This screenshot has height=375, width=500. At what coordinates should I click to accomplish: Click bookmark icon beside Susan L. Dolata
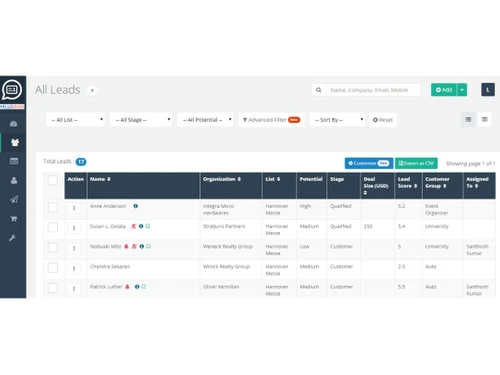[x=148, y=226]
